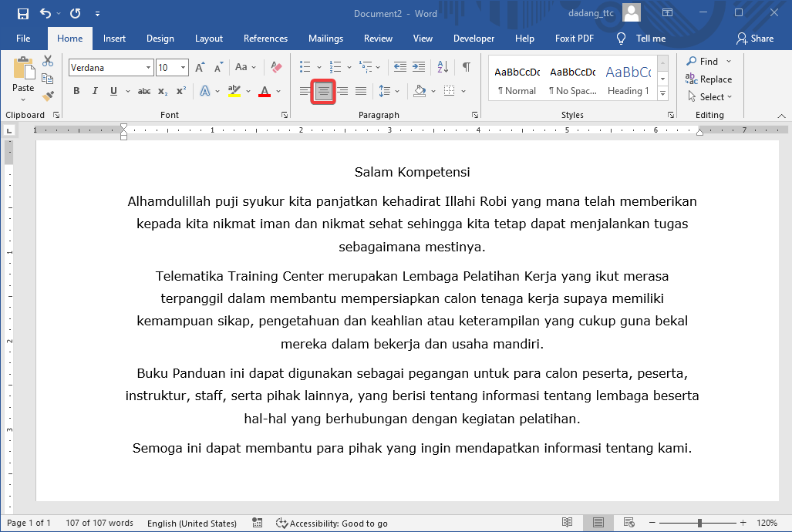Open the Verdana font name dropdown
Viewport: 792px width, 532px height.
pyautogui.click(x=148, y=68)
